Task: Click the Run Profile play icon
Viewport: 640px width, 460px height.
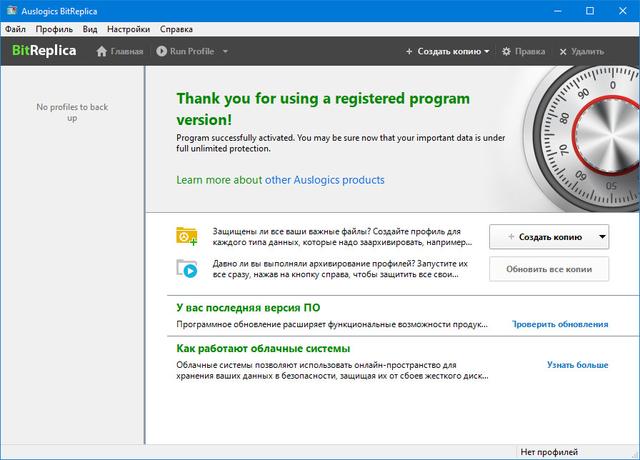Action: (162, 51)
